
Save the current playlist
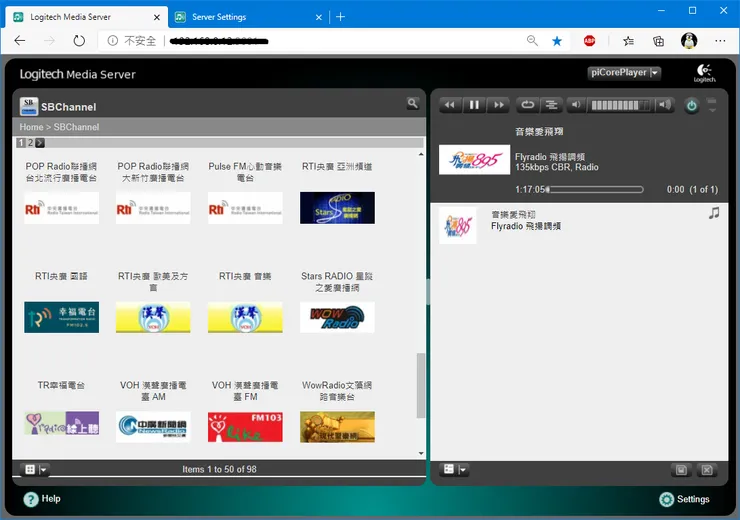coord(681,470)
